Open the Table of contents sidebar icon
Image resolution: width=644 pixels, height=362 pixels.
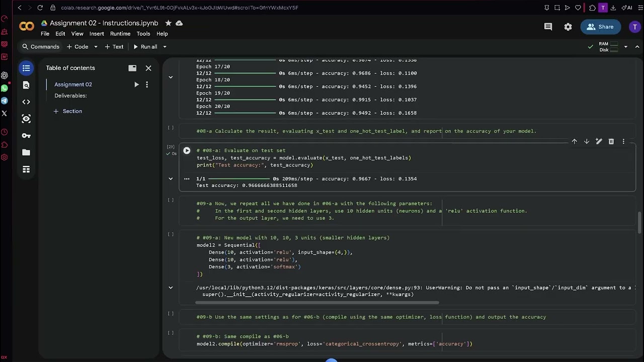pos(26,68)
